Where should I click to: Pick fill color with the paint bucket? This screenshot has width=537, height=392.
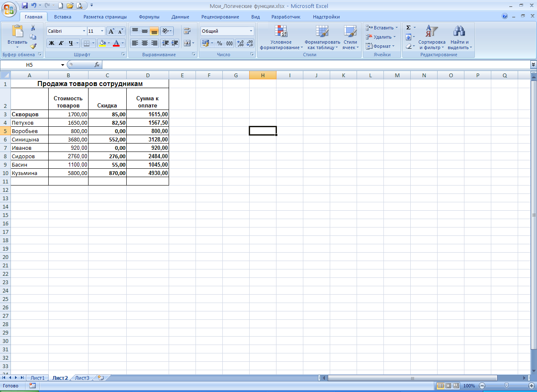102,43
